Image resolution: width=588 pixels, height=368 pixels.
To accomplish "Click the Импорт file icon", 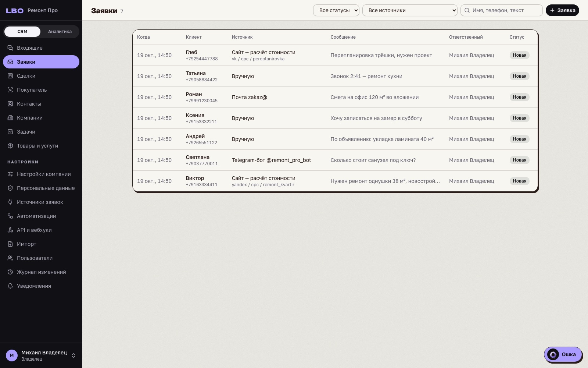I will click(10, 244).
